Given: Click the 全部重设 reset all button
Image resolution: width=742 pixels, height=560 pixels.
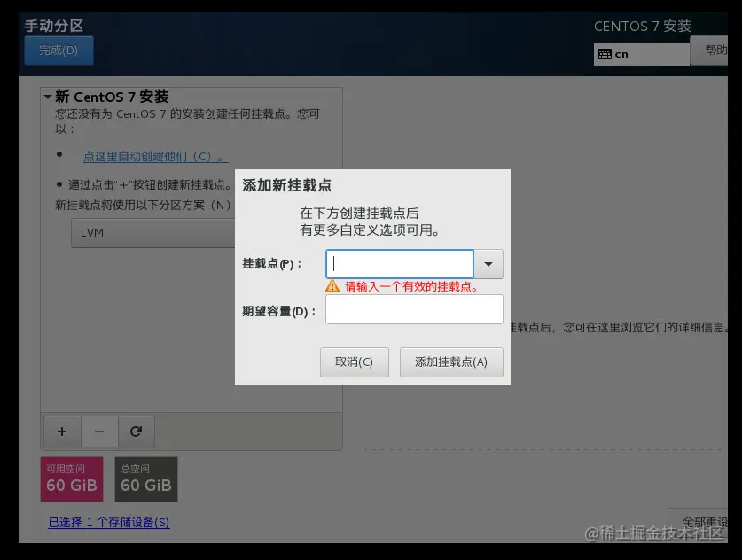Looking at the screenshot, I should pos(699,522).
